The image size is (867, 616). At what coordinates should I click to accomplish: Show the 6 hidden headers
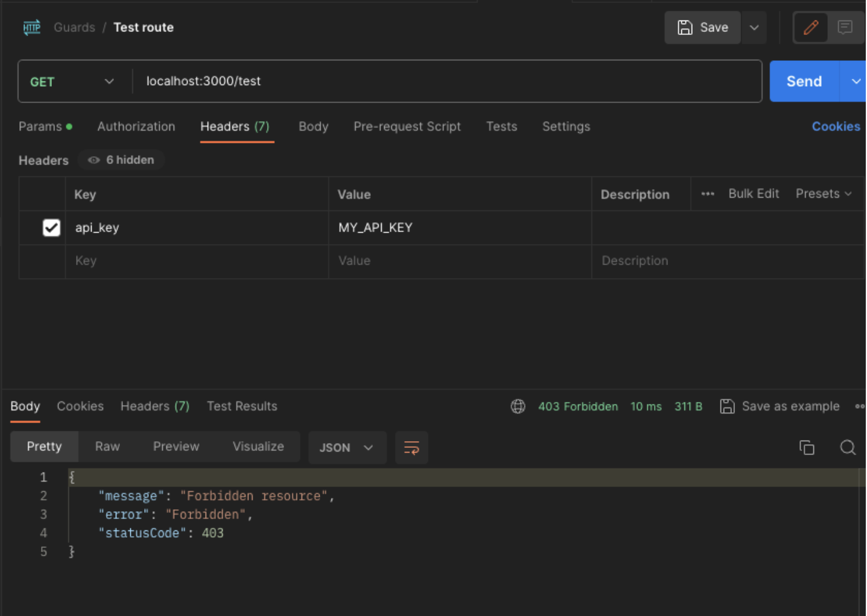[x=121, y=160]
